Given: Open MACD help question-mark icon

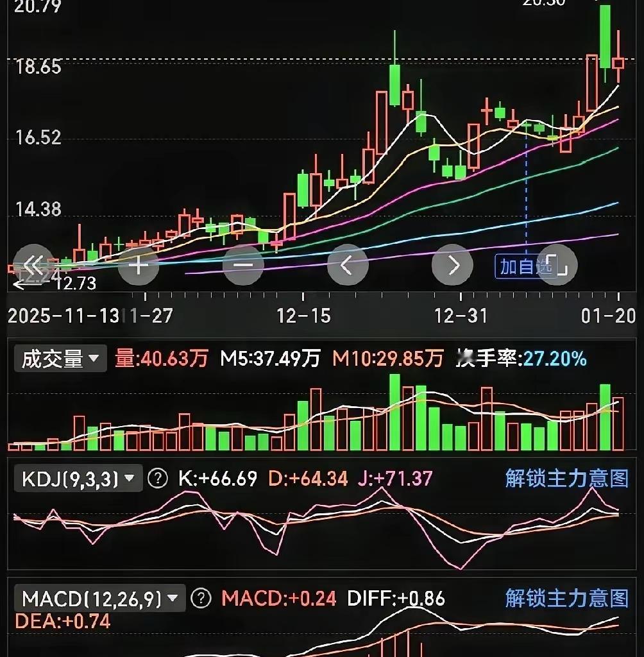Looking at the screenshot, I should [201, 599].
